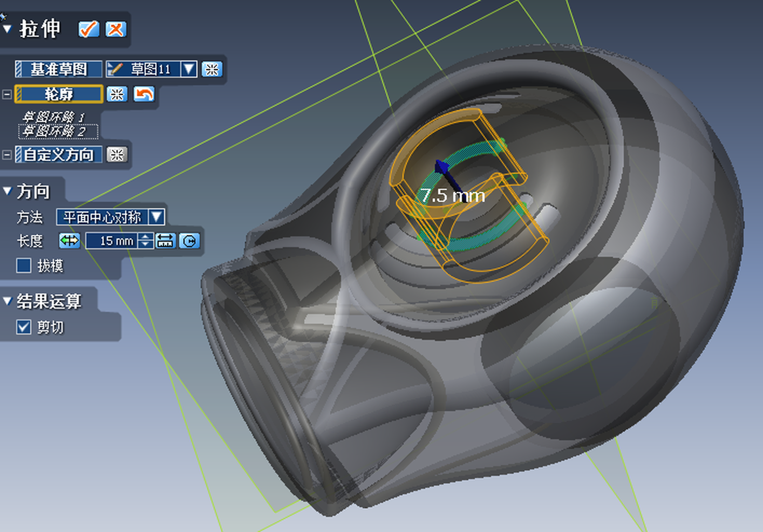
Task: Confirm the extrude with the checkmark icon
Action: click(x=88, y=29)
